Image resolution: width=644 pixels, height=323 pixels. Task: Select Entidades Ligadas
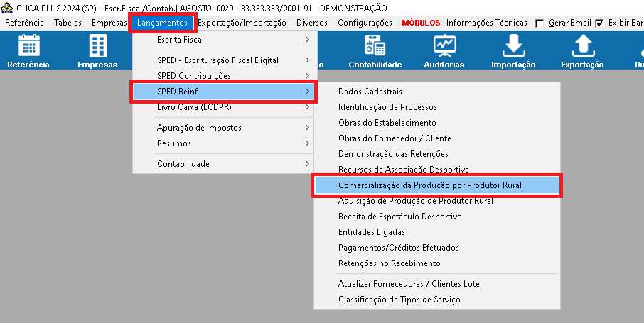click(436, 232)
